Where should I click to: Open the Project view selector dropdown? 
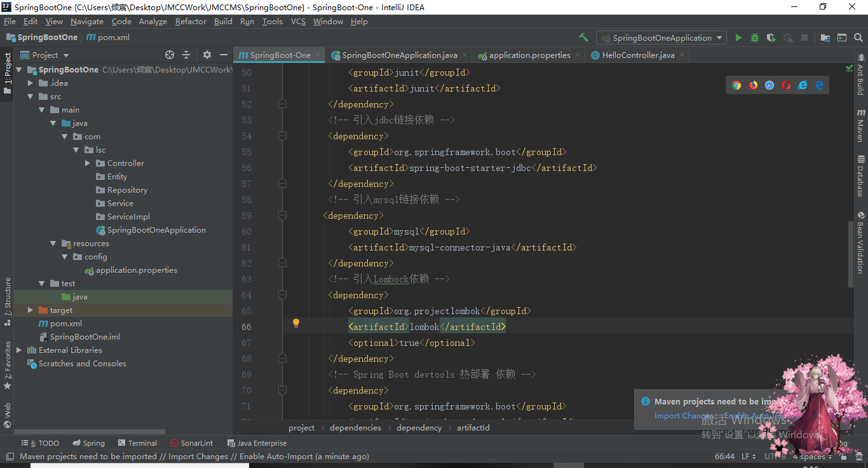44,55
